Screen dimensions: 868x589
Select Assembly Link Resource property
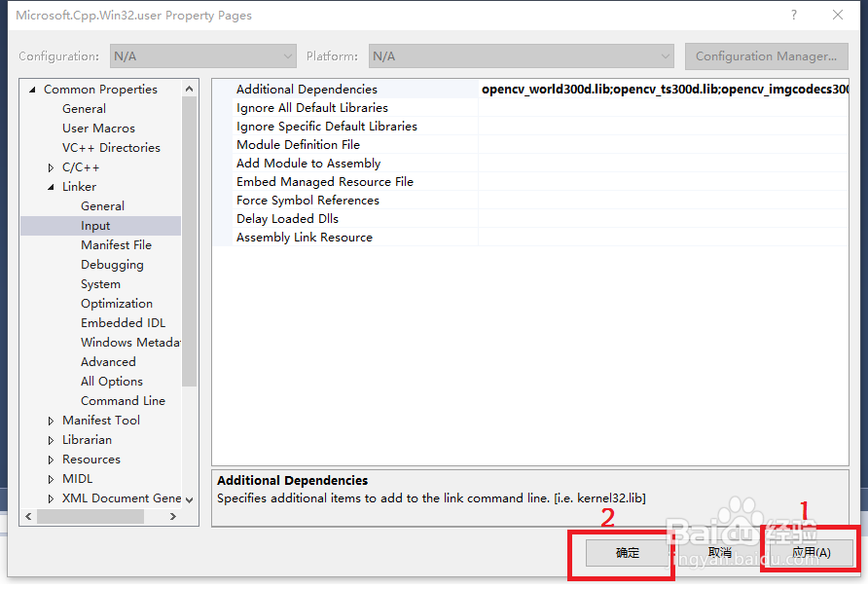(305, 238)
